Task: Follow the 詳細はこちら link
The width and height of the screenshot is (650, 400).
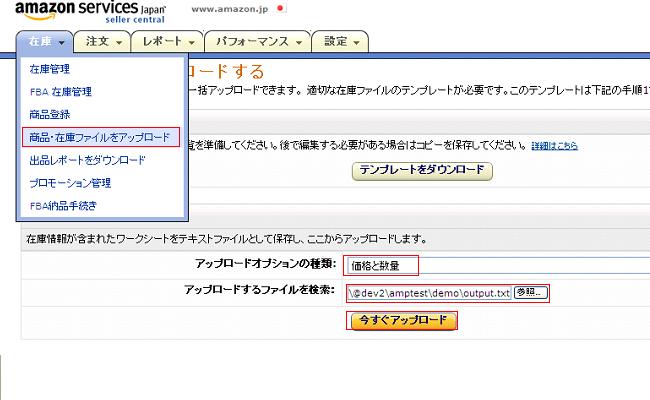Action: point(554,146)
